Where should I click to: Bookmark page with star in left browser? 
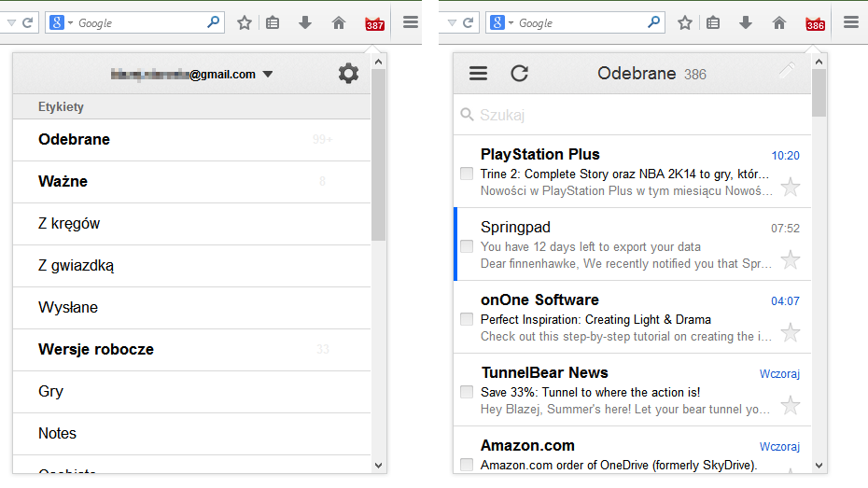(x=245, y=22)
